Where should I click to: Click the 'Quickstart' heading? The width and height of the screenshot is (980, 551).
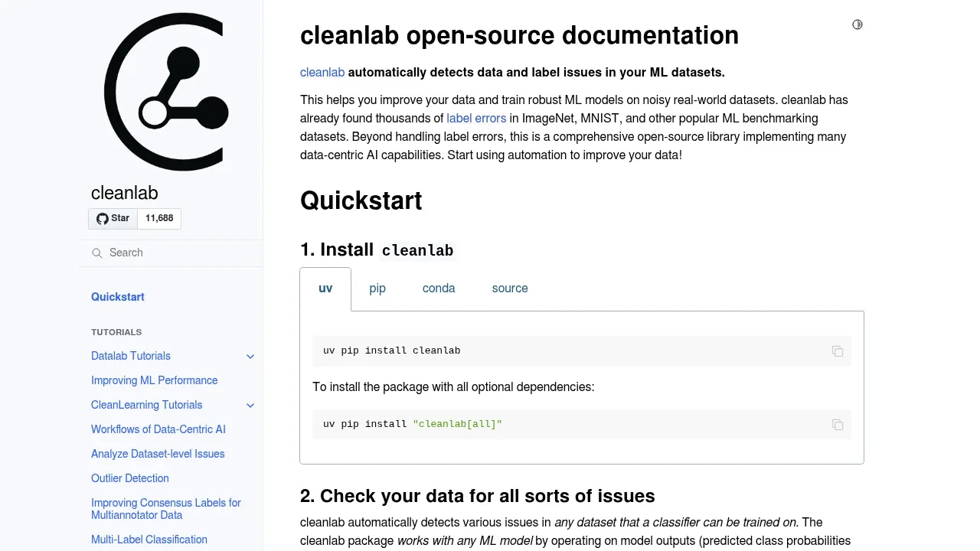361,201
